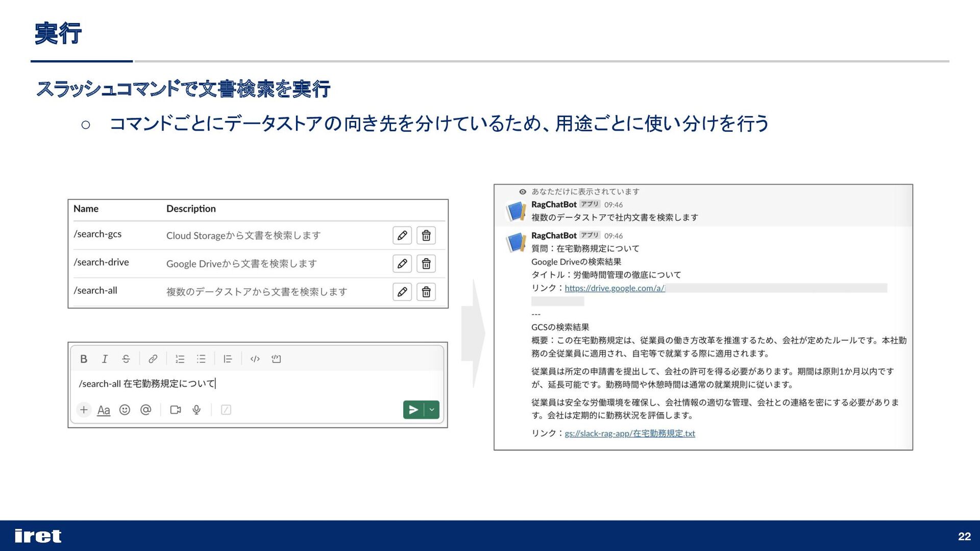
Task: Select the /search-gcs command name
Action: [97, 234]
